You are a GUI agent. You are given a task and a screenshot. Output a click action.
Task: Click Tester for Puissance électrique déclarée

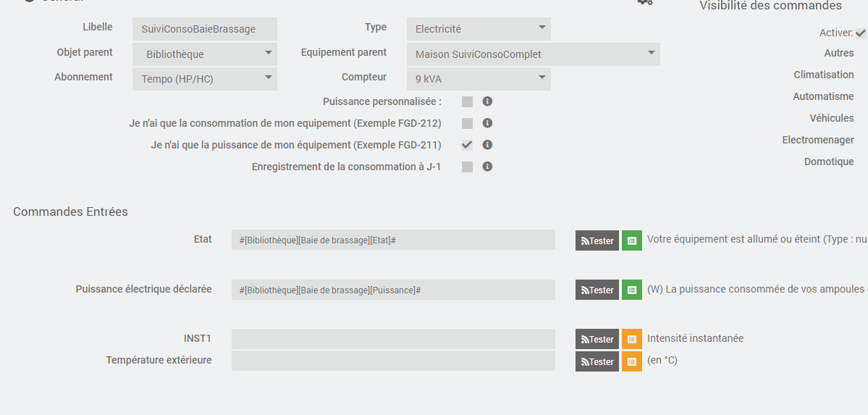pyautogui.click(x=597, y=290)
